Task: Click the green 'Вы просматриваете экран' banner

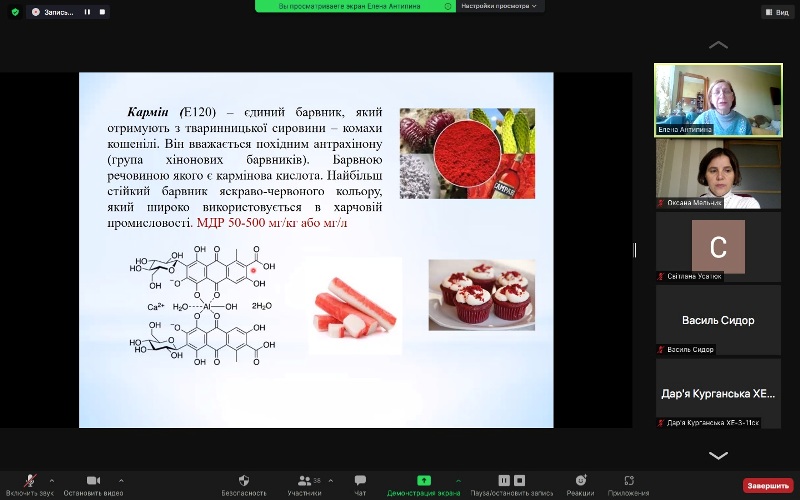Action: (355, 6)
